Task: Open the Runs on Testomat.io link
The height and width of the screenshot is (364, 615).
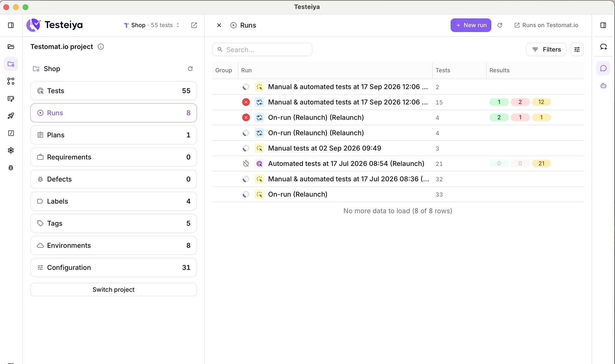Action: pos(546,25)
